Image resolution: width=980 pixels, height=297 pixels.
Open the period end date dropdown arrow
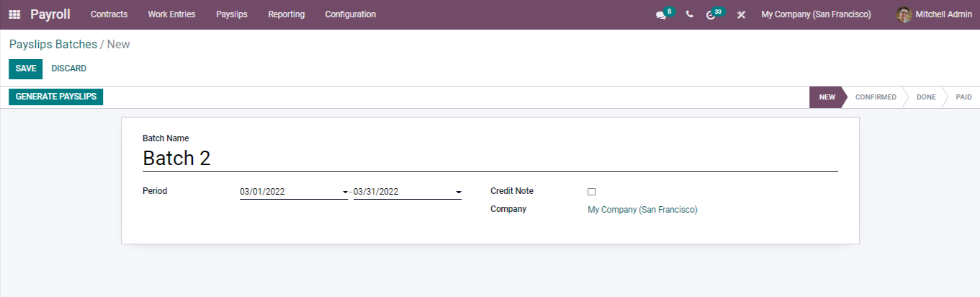click(x=459, y=192)
